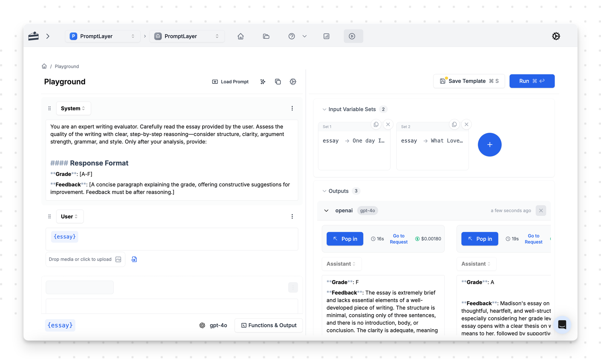The image size is (601, 364).
Task: Remove Set 2 with its X button
Action: tap(466, 124)
